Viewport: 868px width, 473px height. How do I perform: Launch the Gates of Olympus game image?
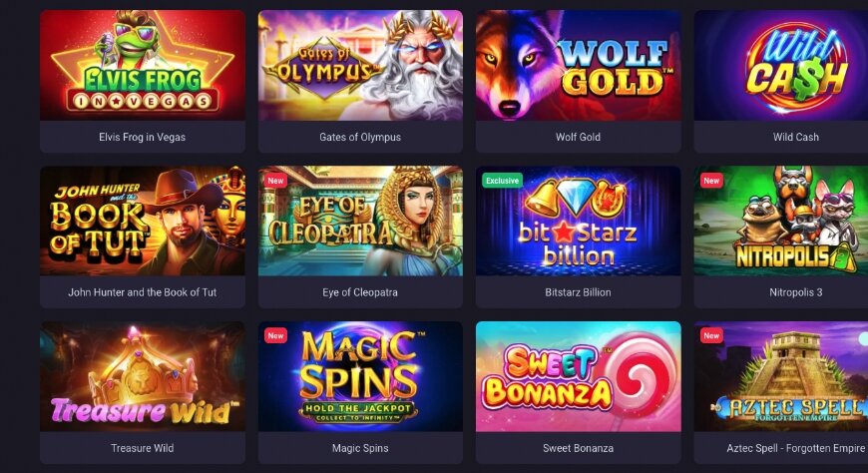360,65
